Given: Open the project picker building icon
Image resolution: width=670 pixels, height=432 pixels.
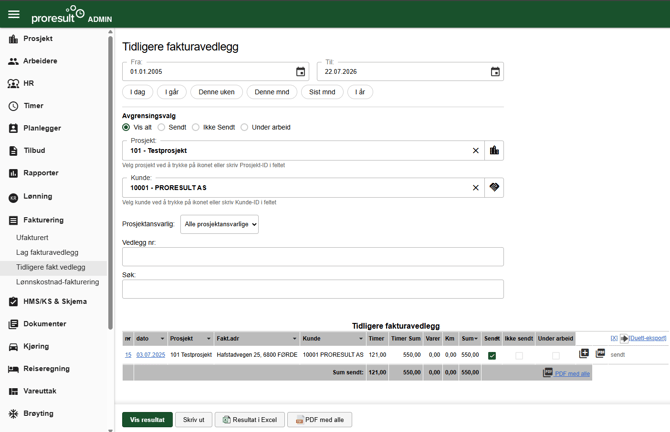Looking at the screenshot, I should (494, 150).
